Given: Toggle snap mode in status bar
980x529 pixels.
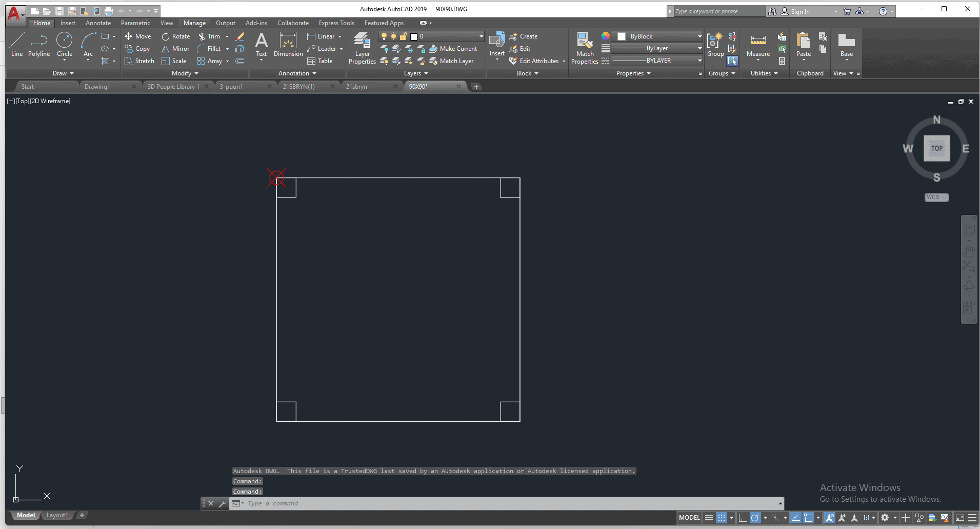Looking at the screenshot, I should point(722,518).
